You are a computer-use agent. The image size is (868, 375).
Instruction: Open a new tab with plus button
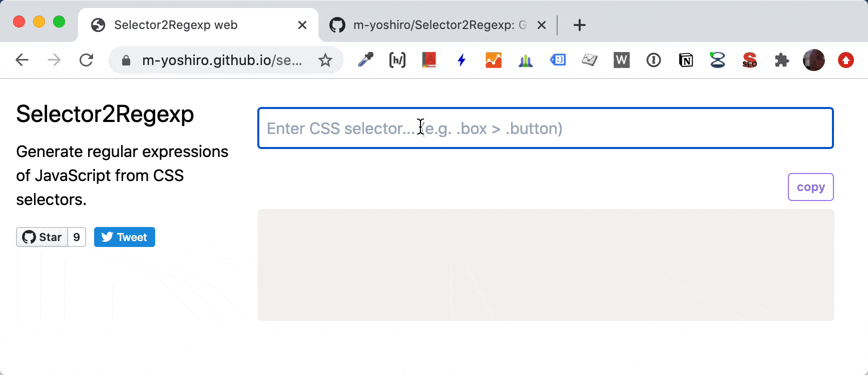579,25
